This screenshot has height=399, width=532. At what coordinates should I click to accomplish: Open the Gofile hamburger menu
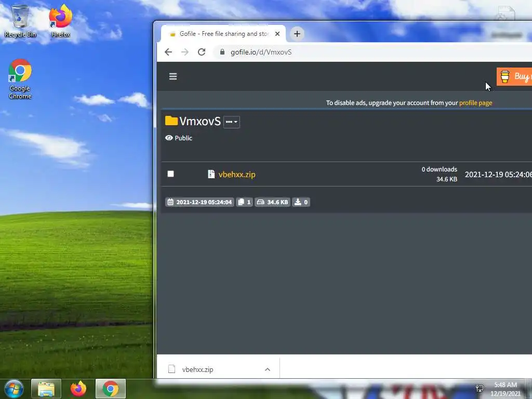click(173, 76)
